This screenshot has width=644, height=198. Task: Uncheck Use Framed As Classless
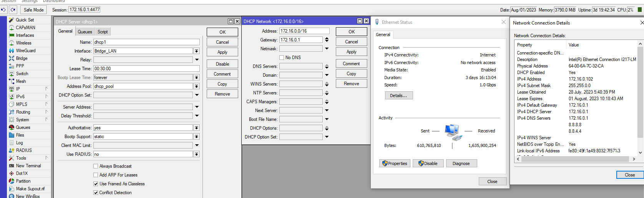[96, 184]
